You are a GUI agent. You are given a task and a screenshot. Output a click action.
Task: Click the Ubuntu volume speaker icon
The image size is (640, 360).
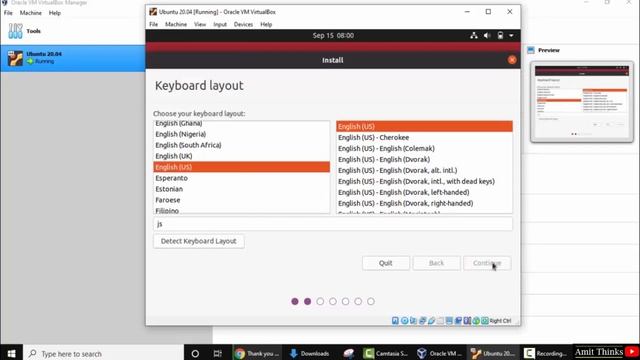(x=487, y=36)
